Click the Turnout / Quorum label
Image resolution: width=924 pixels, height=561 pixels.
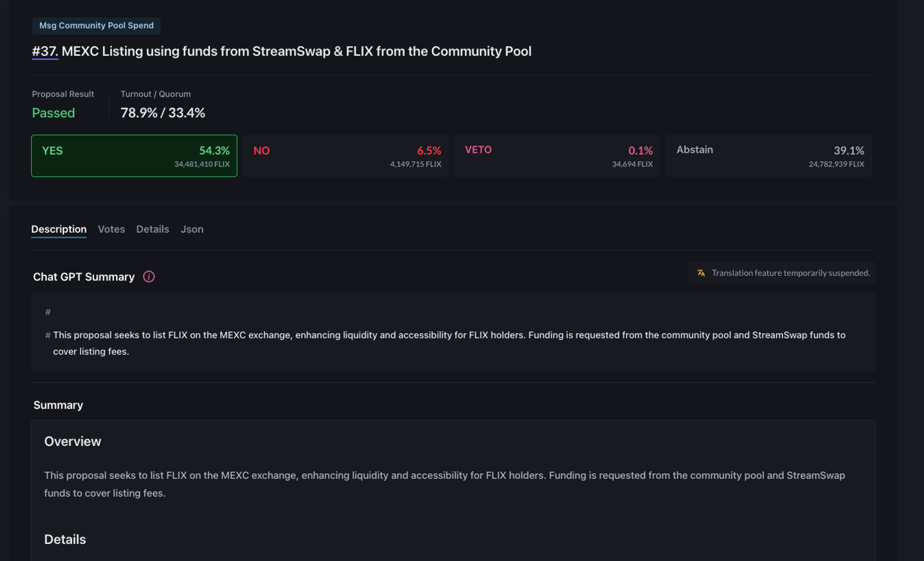coord(156,94)
